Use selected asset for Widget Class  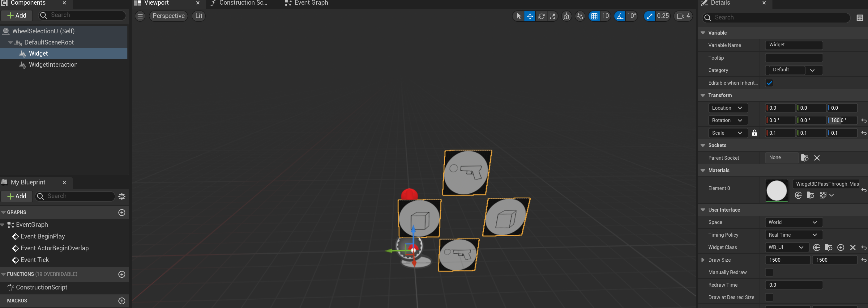[x=816, y=248]
